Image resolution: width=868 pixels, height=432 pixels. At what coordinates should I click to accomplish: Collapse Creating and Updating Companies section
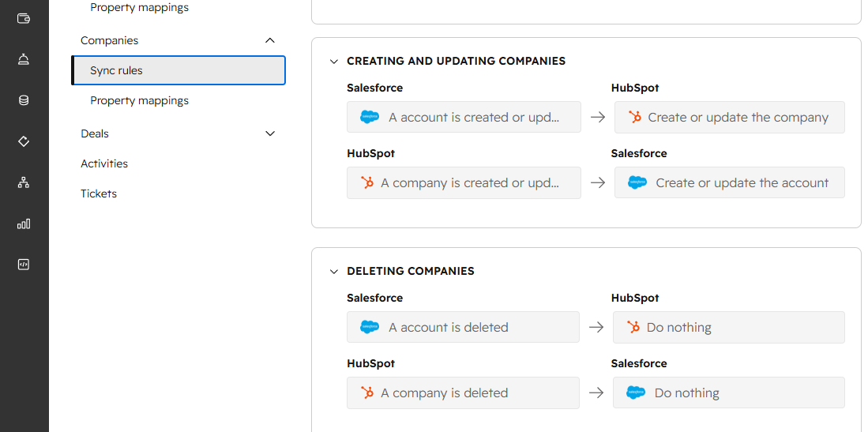[334, 62]
